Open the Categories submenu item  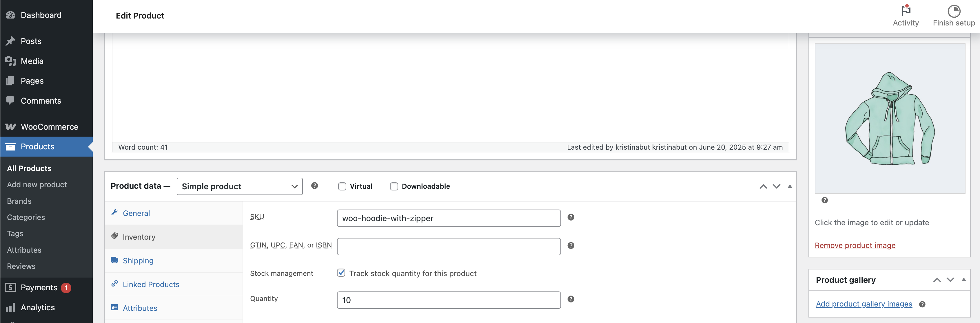26,217
